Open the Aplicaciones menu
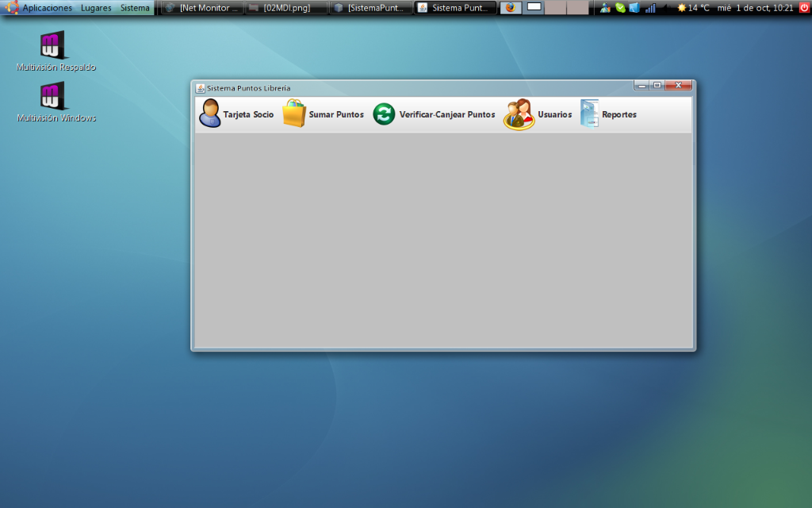This screenshot has height=508, width=812. pyautogui.click(x=47, y=8)
